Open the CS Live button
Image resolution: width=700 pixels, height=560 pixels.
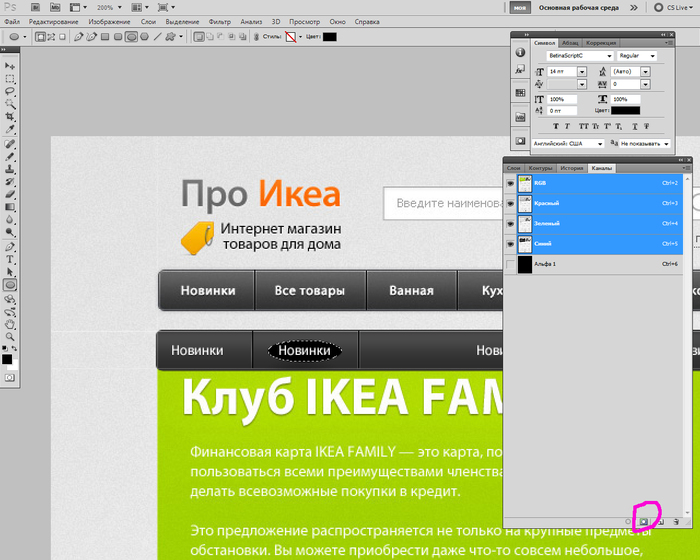673,8
